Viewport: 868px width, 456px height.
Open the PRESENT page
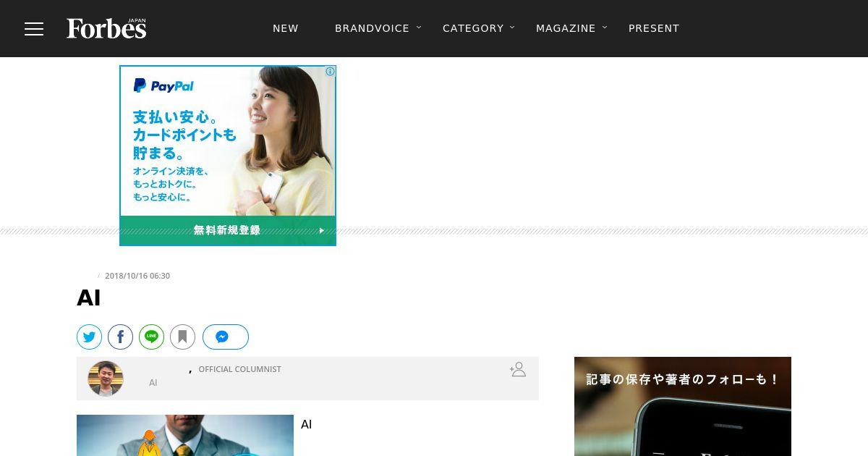pyautogui.click(x=654, y=28)
